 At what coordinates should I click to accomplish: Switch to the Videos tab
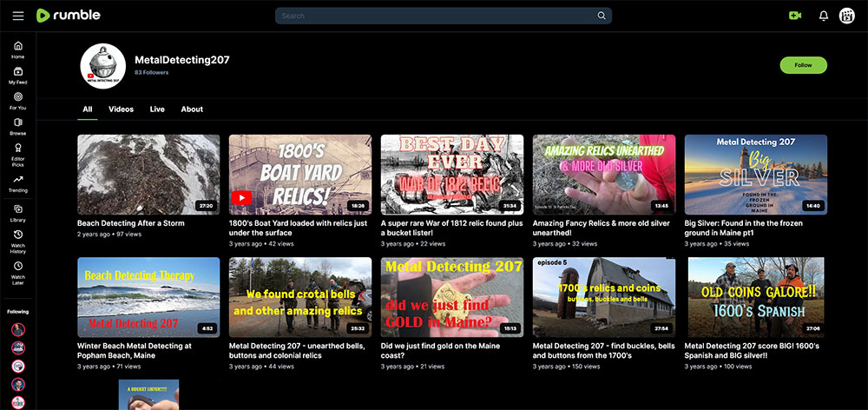point(122,109)
